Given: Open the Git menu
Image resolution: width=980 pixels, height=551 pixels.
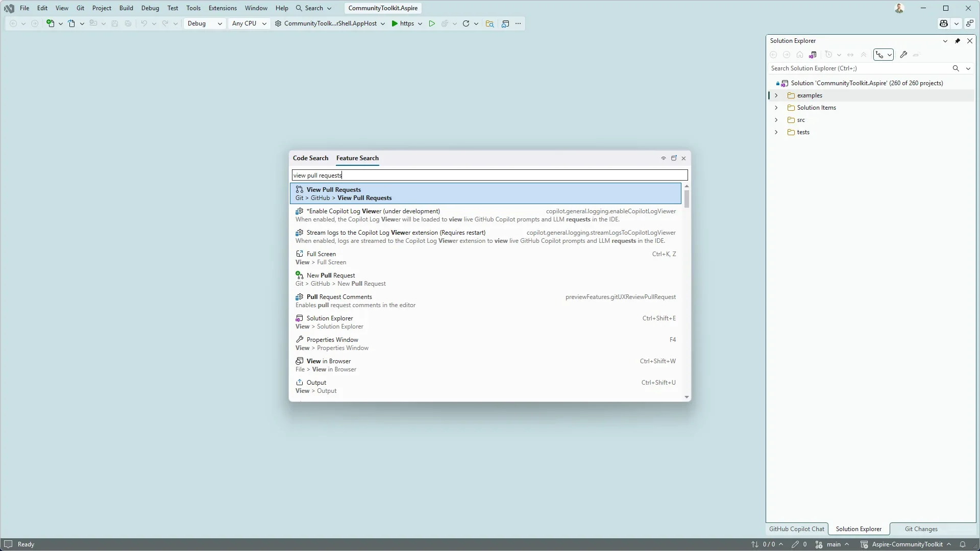Looking at the screenshot, I should click(x=80, y=8).
